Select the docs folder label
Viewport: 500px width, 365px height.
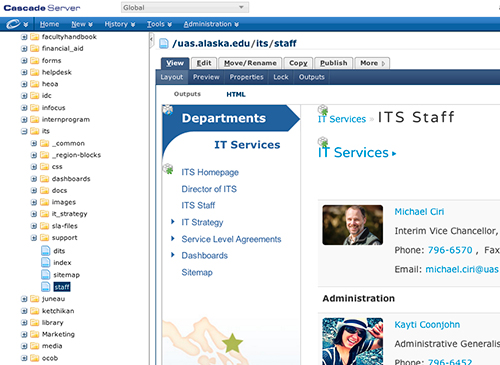tap(59, 190)
